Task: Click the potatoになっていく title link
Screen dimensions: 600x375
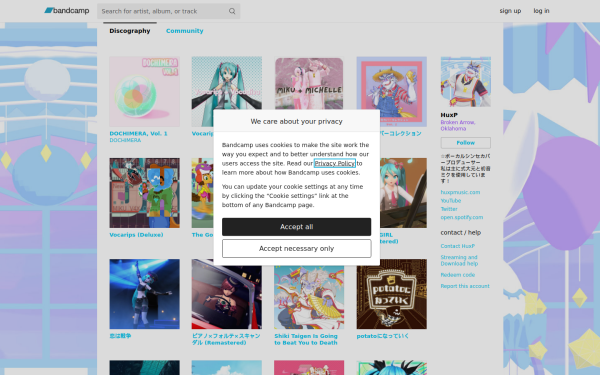Action: pos(383,336)
